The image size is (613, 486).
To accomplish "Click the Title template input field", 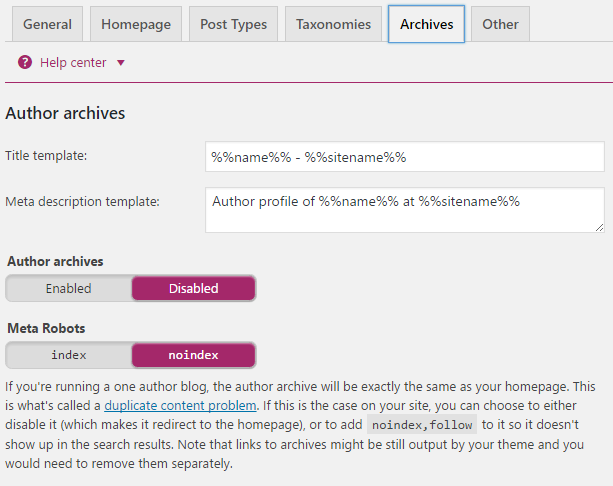I will click(404, 157).
